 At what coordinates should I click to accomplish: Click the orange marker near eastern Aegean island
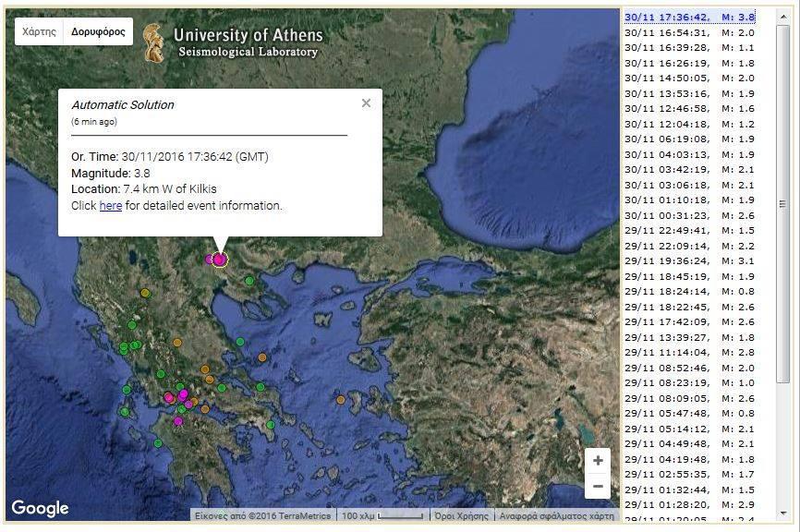pyautogui.click(x=341, y=400)
